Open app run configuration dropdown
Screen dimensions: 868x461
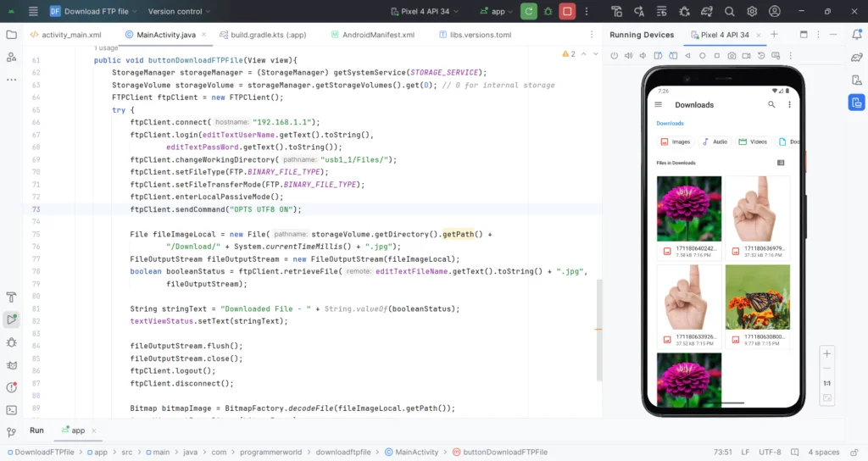tap(497, 11)
